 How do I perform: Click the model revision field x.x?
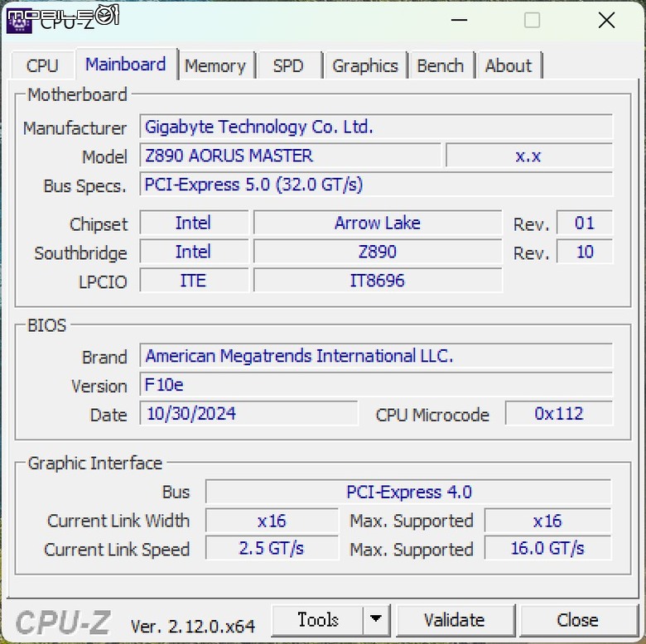pyautogui.click(x=529, y=156)
